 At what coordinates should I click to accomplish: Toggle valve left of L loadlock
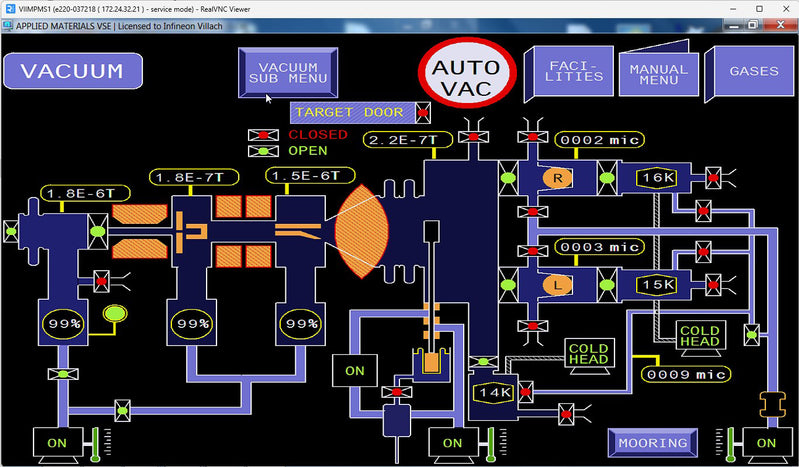pos(508,285)
